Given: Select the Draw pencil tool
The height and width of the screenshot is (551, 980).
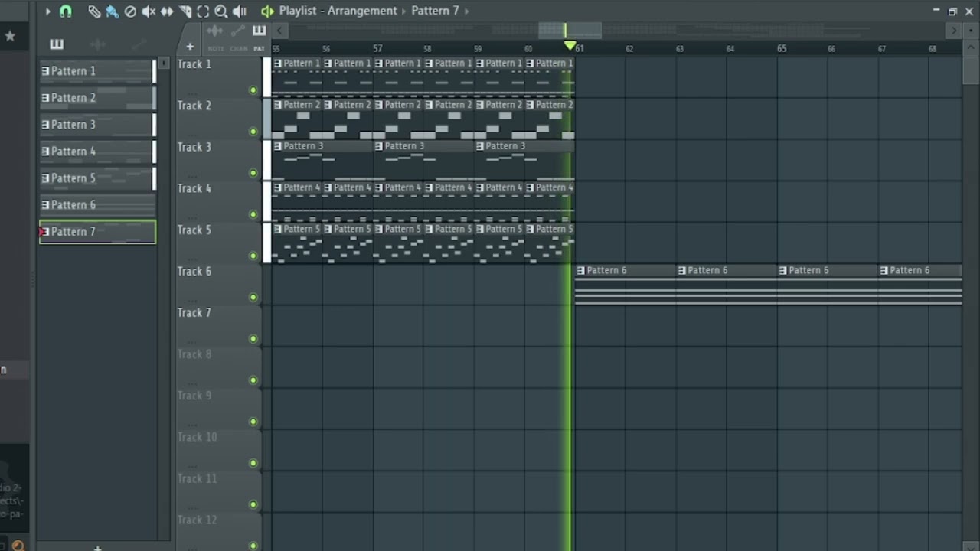Looking at the screenshot, I should point(93,11).
